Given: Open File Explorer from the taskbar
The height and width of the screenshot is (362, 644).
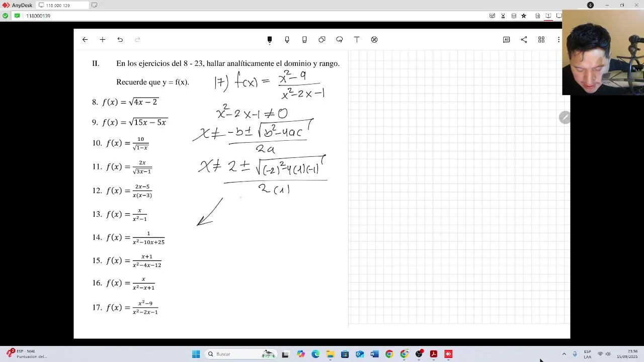Looking at the screenshot, I should [330, 354].
